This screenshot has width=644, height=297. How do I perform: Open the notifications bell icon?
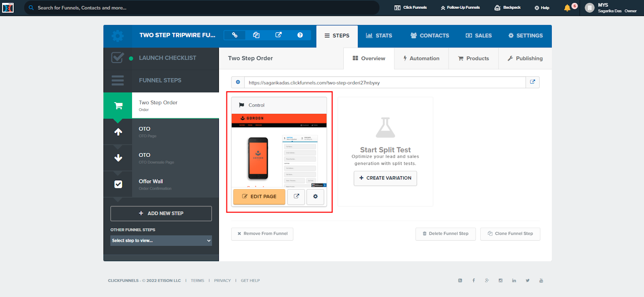[567, 8]
